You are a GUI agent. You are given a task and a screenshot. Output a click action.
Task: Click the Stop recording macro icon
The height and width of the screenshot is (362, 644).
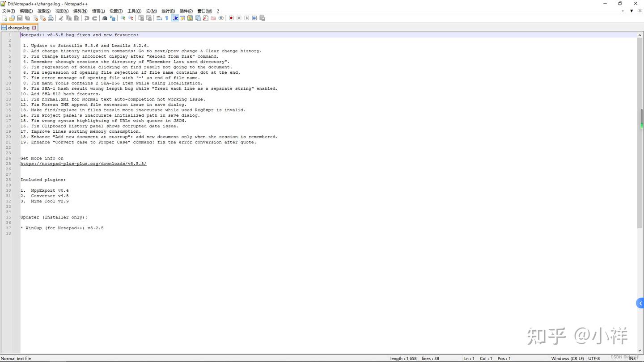[239, 18]
